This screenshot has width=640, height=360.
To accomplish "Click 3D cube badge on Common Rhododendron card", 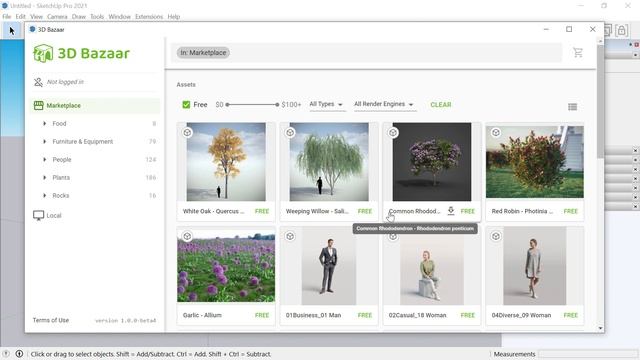I will pyautogui.click(x=393, y=133).
